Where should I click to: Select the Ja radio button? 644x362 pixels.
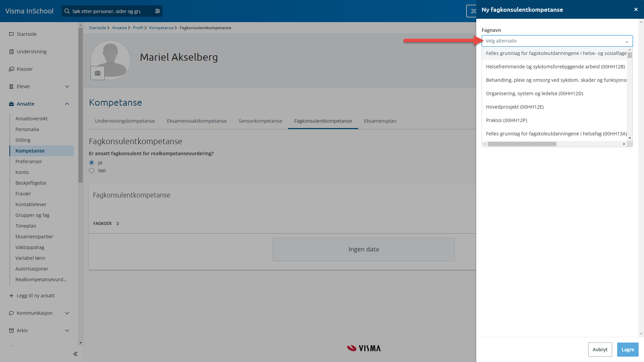pyautogui.click(x=92, y=163)
